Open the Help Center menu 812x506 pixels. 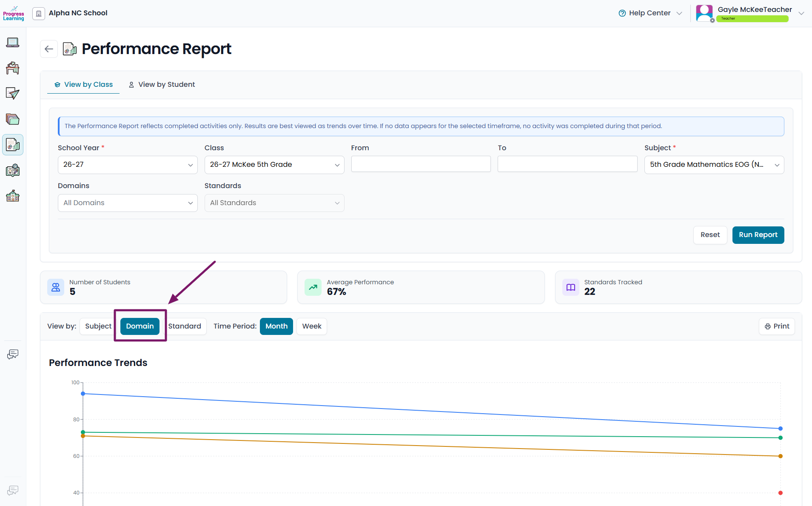coord(650,13)
